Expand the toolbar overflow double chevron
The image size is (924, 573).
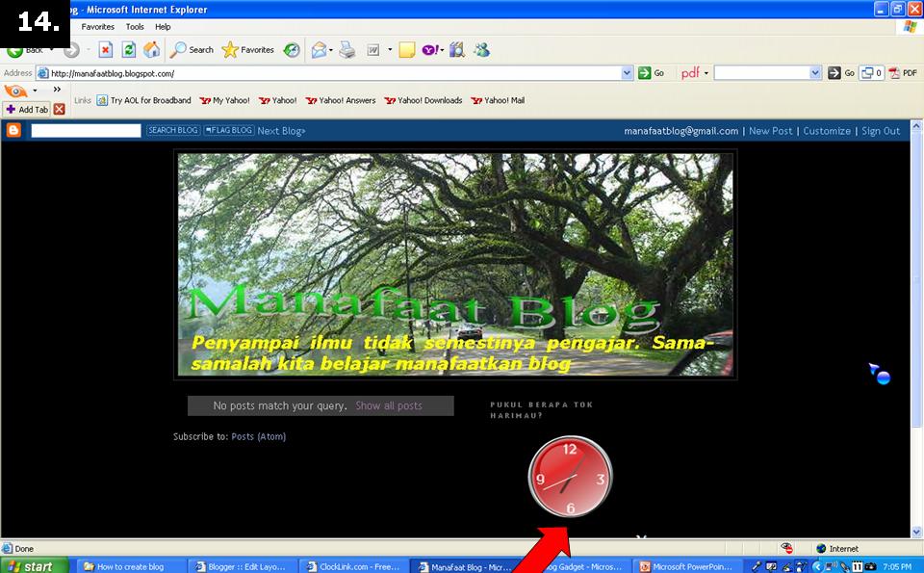57,90
